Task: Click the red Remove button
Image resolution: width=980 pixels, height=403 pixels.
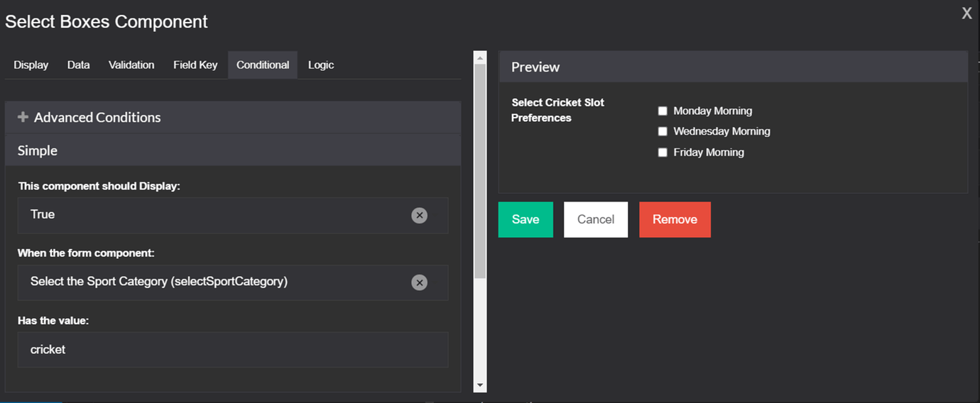Action: click(x=675, y=219)
